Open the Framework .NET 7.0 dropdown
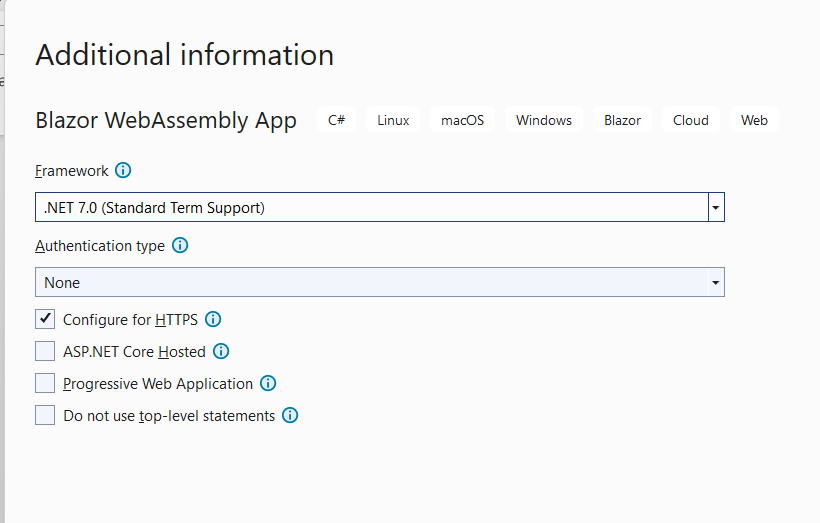The image size is (820, 523). [x=715, y=208]
